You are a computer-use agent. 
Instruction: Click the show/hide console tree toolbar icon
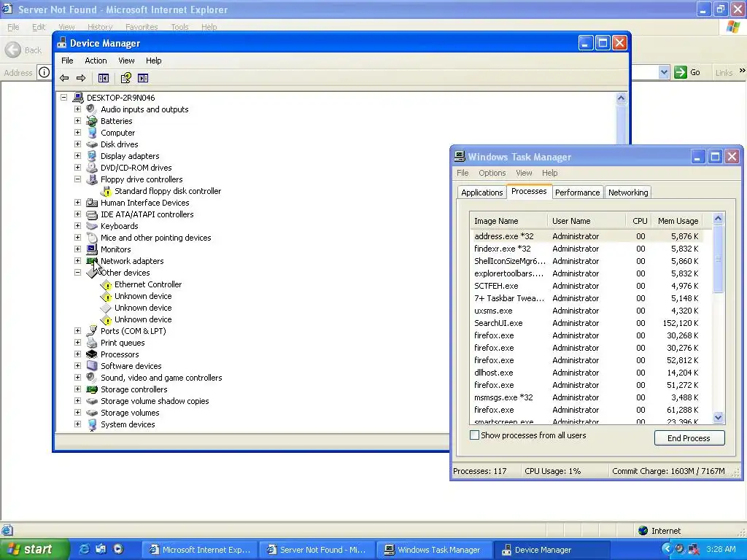point(104,78)
